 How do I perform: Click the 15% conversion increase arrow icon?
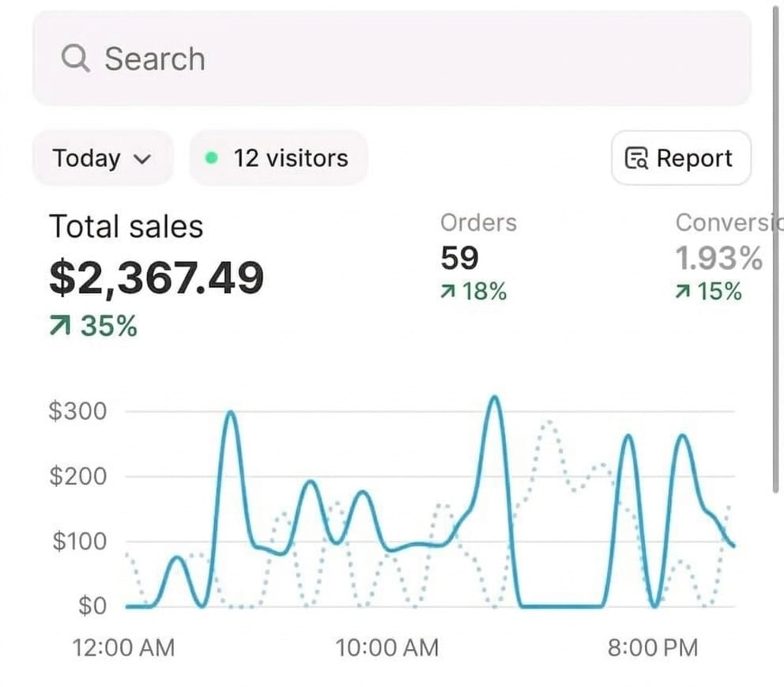click(x=683, y=293)
